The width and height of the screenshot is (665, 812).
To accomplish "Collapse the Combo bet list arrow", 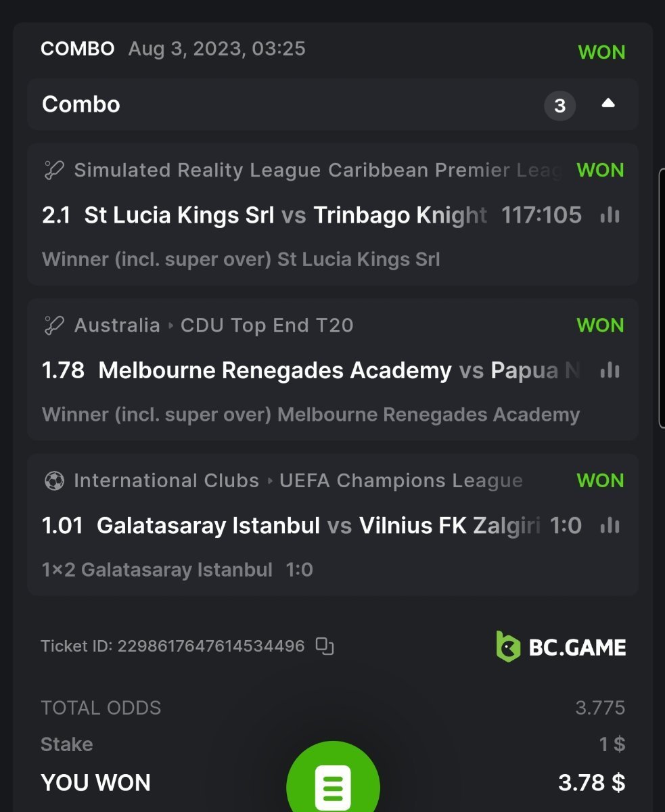I will tap(608, 104).
